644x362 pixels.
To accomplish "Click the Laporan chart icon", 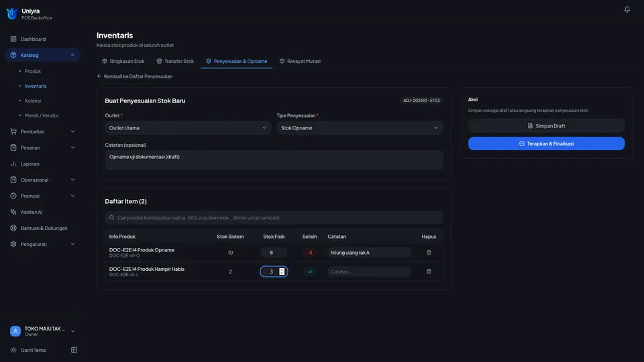I will click(x=13, y=164).
